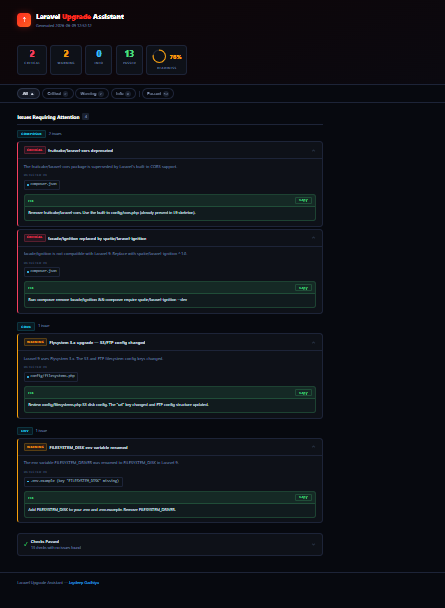
Task: Copy the fix for FILESYSTEM_DISK variable
Action: coord(303,497)
